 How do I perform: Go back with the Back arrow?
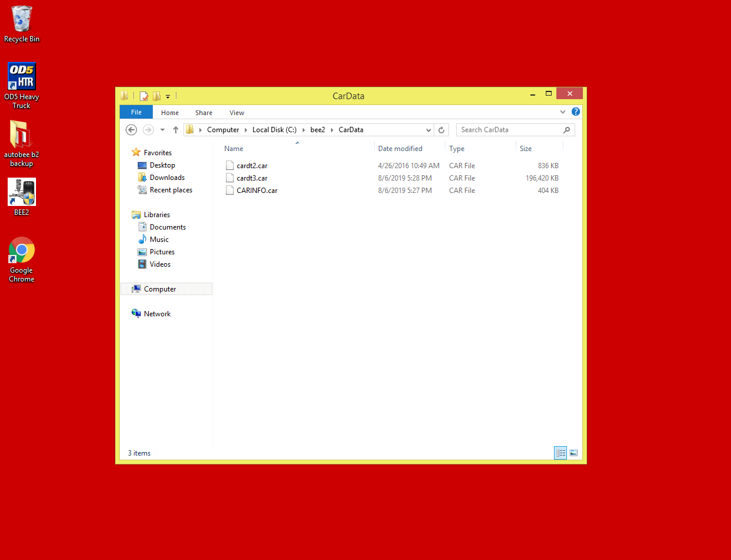tap(132, 130)
